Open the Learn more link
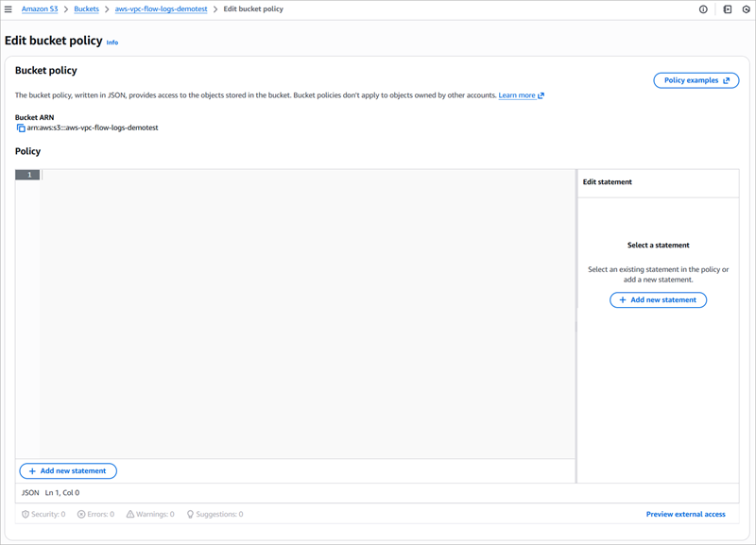This screenshot has width=756, height=545. coord(517,95)
